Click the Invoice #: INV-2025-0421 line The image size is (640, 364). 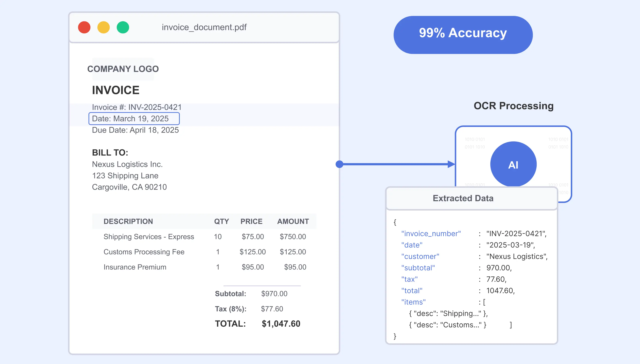pyautogui.click(x=137, y=107)
